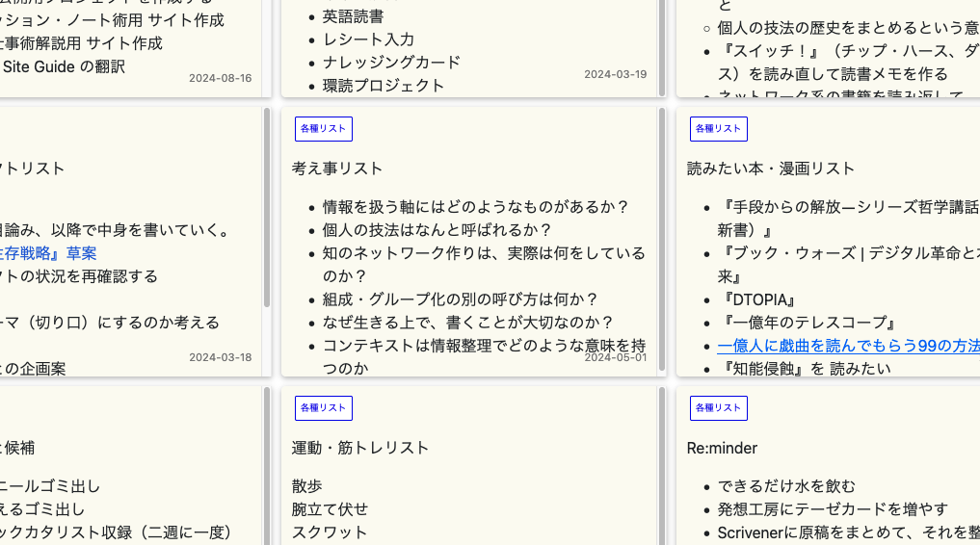Click ーマ（切り口）にするのか考える line
The height and width of the screenshot is (545, 980).
[x=110, y=323]
